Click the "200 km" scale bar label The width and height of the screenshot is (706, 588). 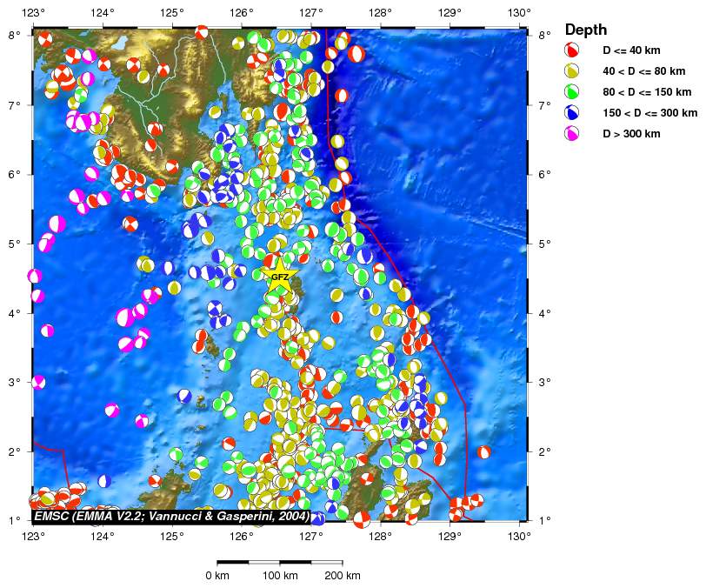(x=342, y=576)
